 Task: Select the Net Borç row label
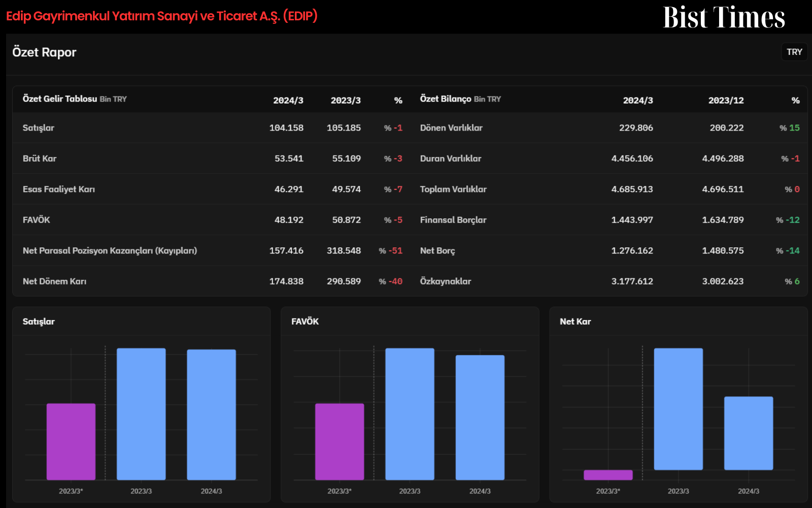pyautogui.click(x=437, y=250)
